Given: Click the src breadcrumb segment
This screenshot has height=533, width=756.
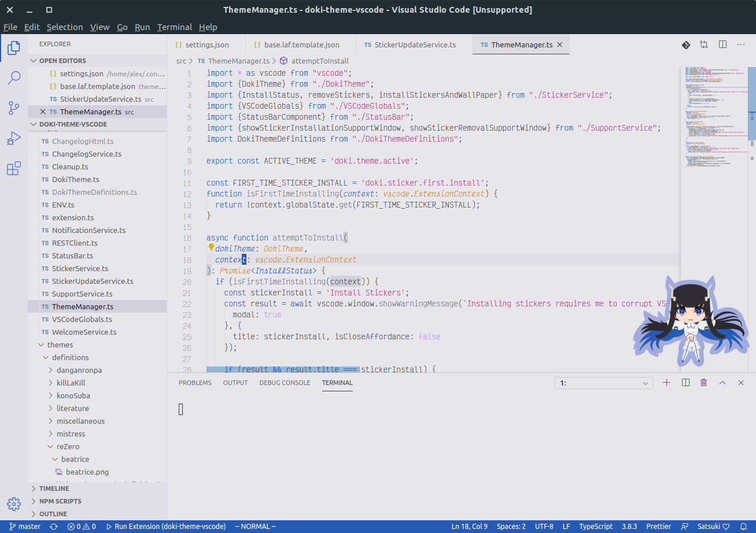Looking at the screenshot, I should [x=182, y=61].
